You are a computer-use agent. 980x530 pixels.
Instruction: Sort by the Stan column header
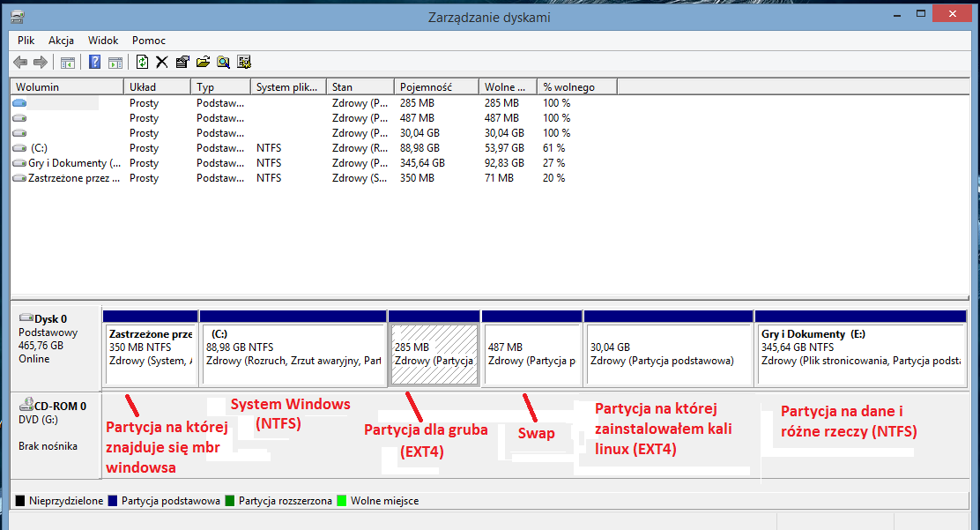(360, 87)
